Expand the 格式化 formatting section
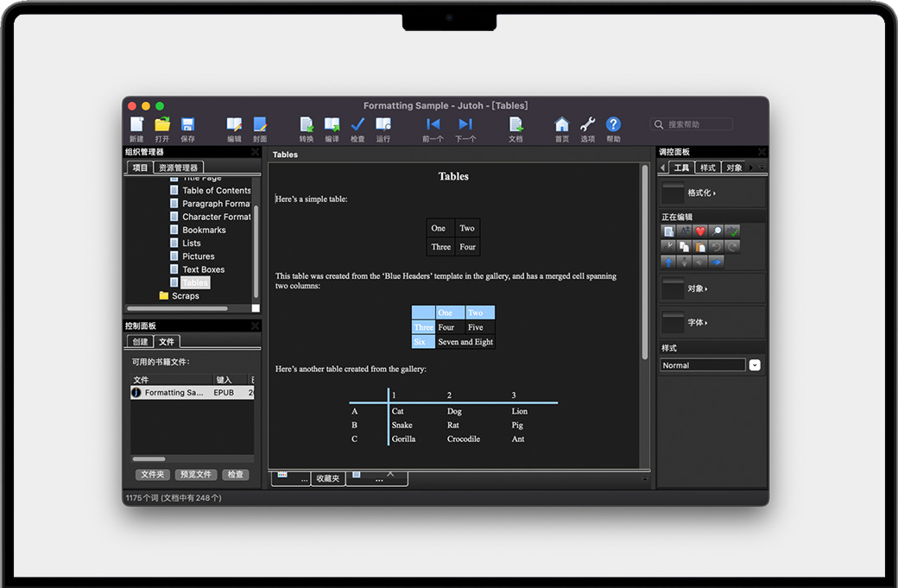This screenshot has height=588, width=898. pos(701,193)
